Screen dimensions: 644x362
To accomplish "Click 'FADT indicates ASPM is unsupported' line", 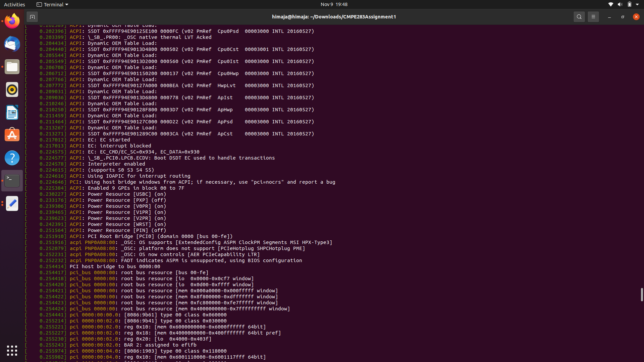I will (x=211, y=260).
